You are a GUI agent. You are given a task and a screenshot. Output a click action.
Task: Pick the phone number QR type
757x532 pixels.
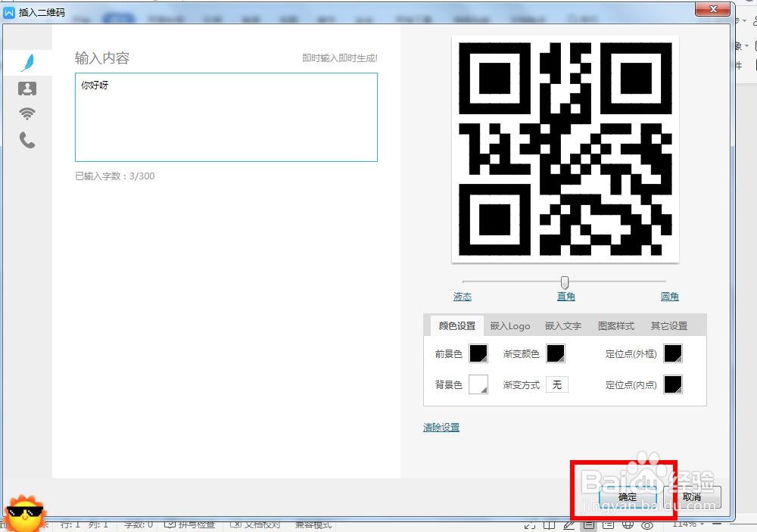pyautogui.click(x=27, y=140)
